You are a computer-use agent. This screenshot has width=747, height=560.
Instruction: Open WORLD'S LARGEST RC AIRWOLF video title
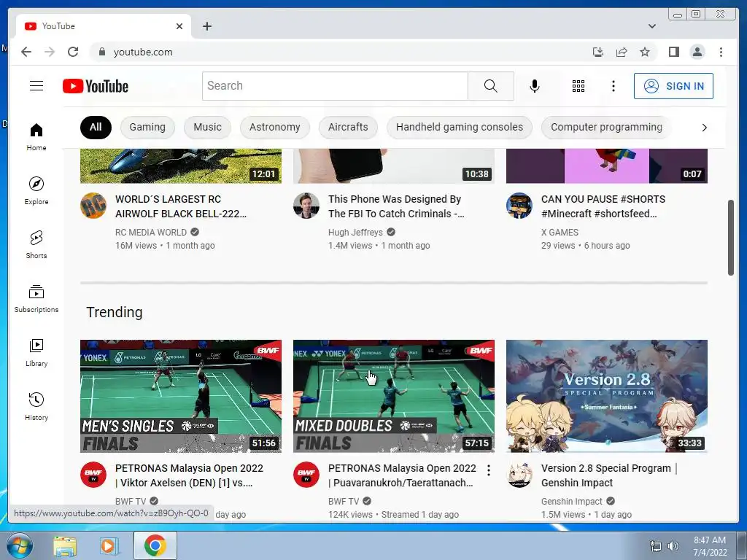[x=181, y=206]
